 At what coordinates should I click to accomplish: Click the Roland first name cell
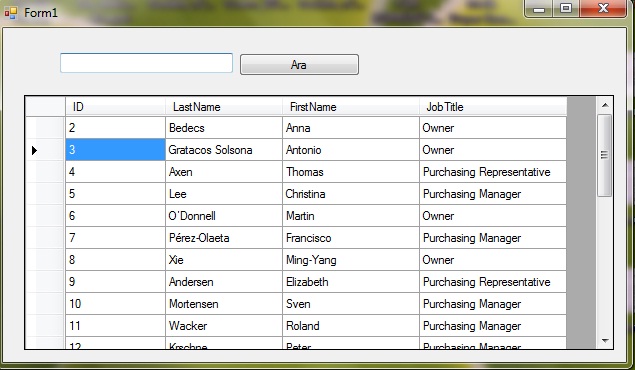(351, 325)
